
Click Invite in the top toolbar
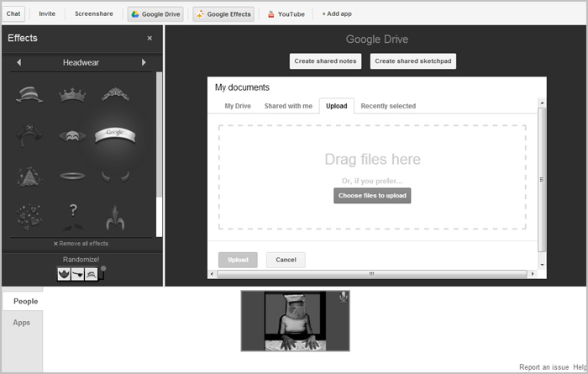(47, 13)
